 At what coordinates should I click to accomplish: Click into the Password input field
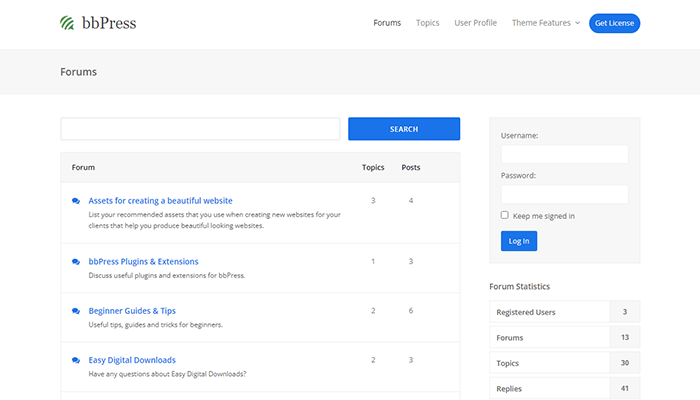564,194
